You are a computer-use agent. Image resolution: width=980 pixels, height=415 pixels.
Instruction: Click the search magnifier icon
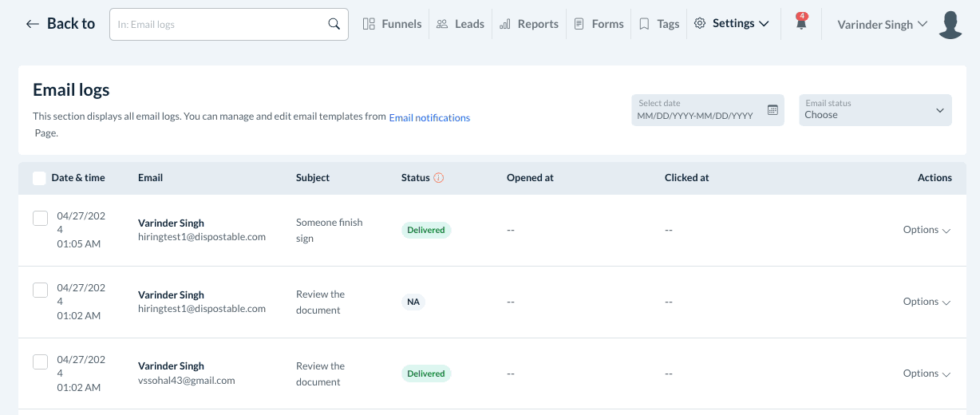click(x=334, y=24)
